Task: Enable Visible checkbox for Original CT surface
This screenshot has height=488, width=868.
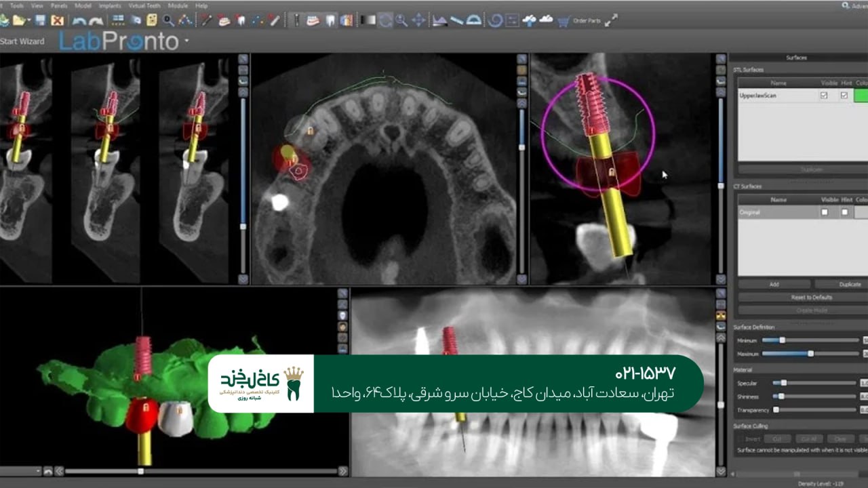Action: coord(824,212)
